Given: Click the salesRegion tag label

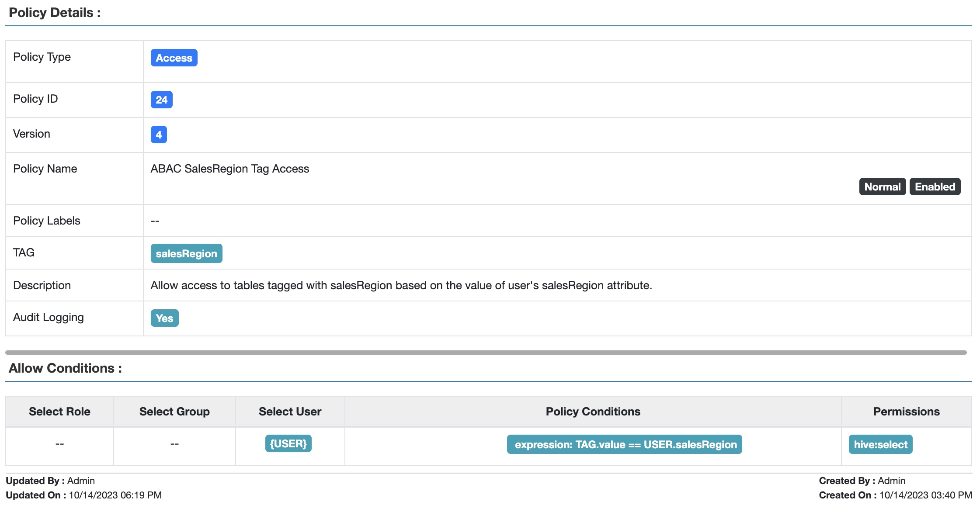Looking at the screenshot, I should [x=186, y=253].
